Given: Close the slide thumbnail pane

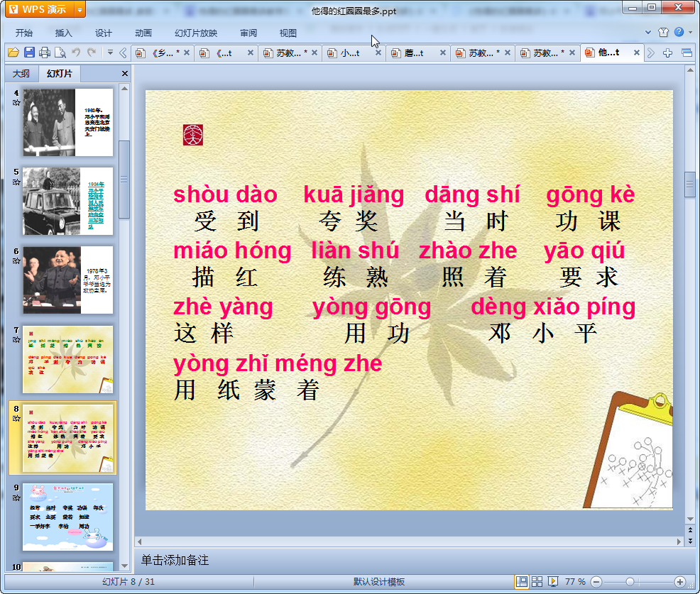Looking at the screenshot, I should pos(125,74).
